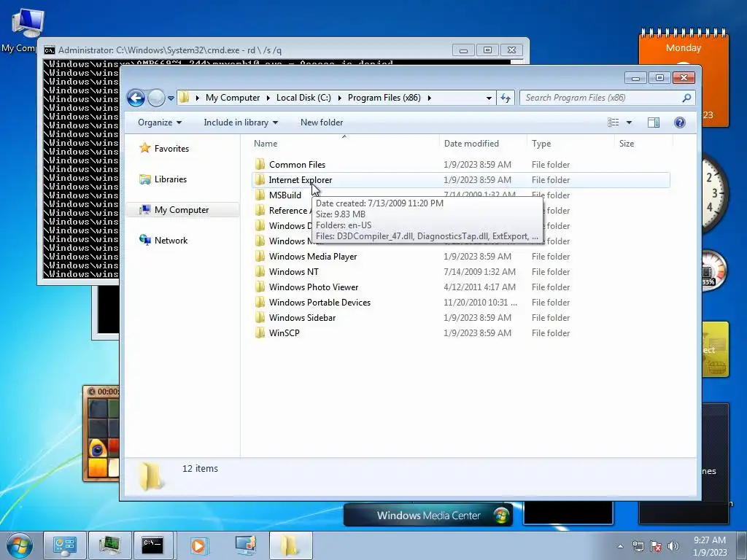This screenshot has width=747, height=560.
Task: Click WinSCP File folder type cell
Action: [x=551, y=333]
